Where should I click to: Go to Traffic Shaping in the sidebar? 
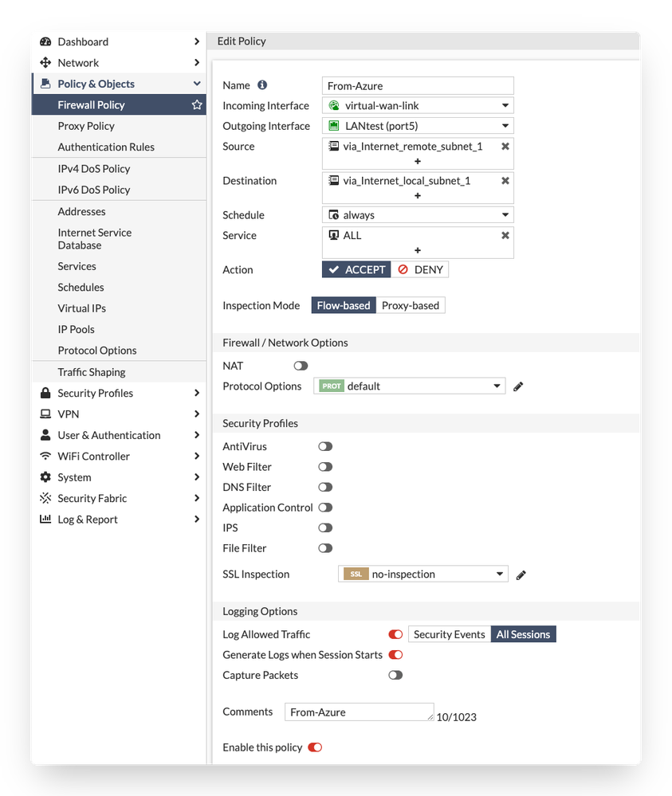tap(92, 372)
